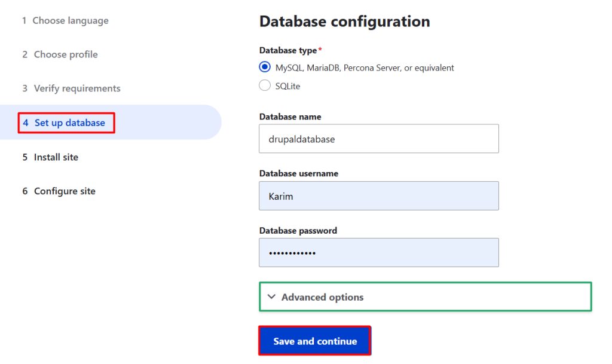Viewport: 612px width, 364px height.
Task: Expand the Advanced options section
Action: (426, 297)
